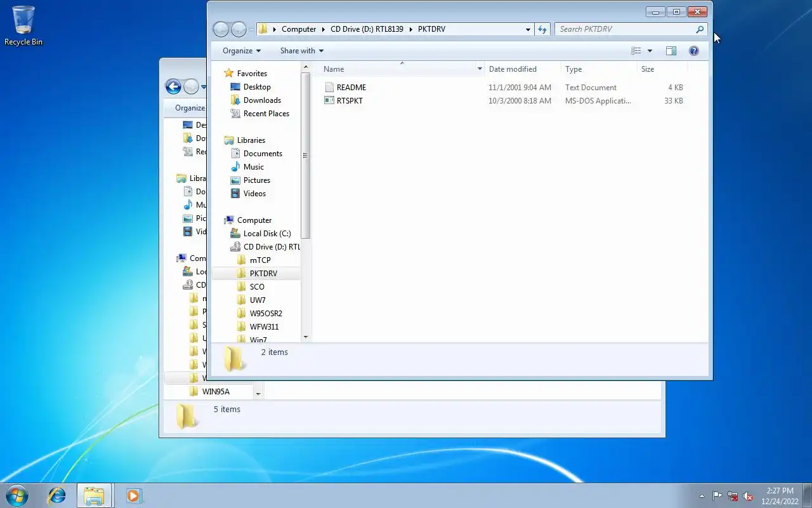
Task: Open the Desktop folder in Favorites
Action: [256, 87]
